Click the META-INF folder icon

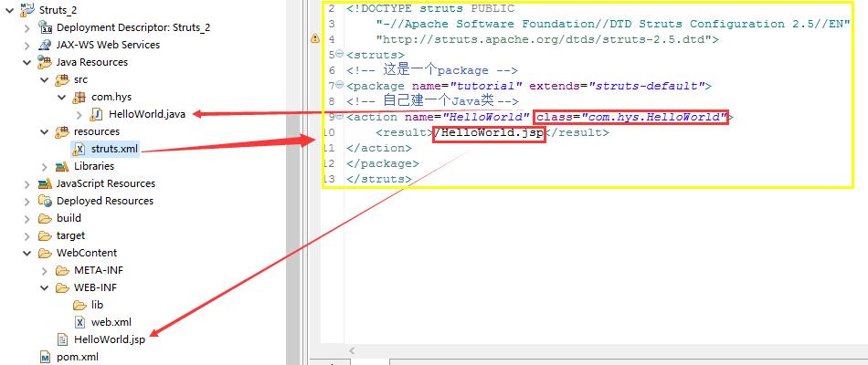(x=62, y=270)
